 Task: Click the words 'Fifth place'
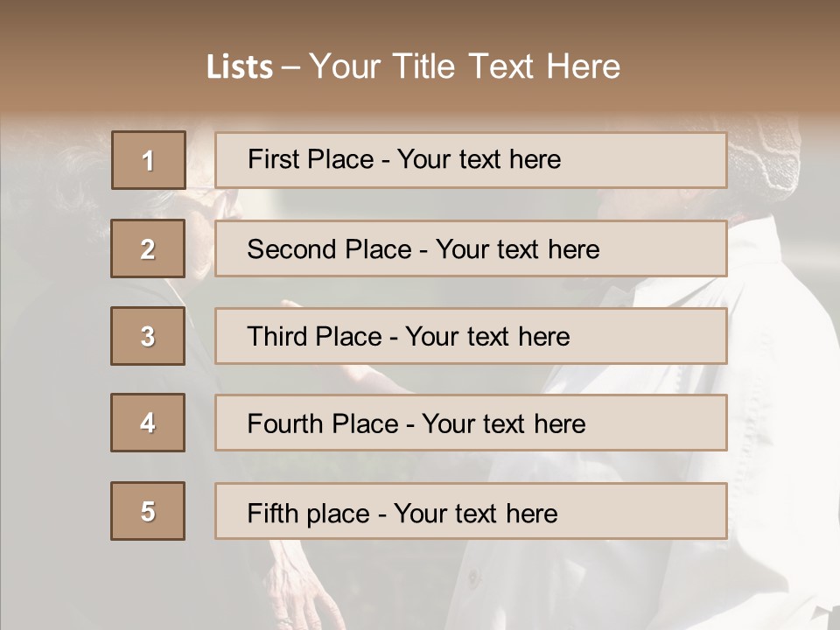point(309,514)
